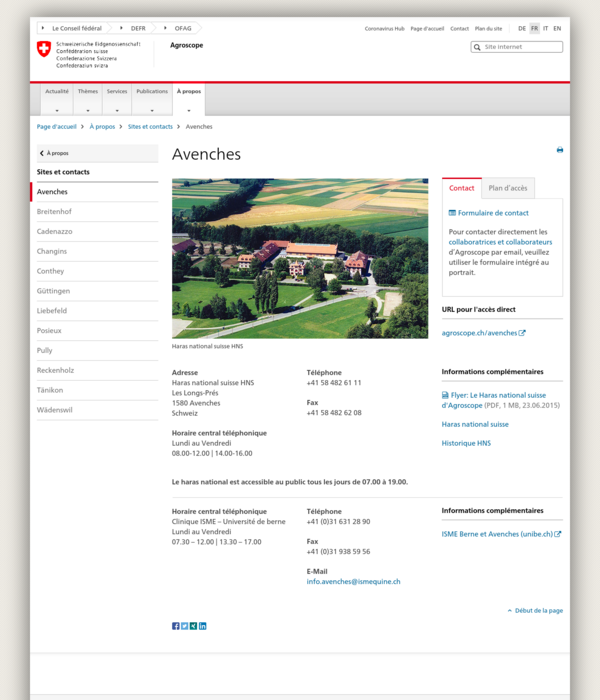The height and width of the screenshot is (700, 600).
Task: Click the Swiss Confederation coat of arms logo
Action: pos(44,49)
